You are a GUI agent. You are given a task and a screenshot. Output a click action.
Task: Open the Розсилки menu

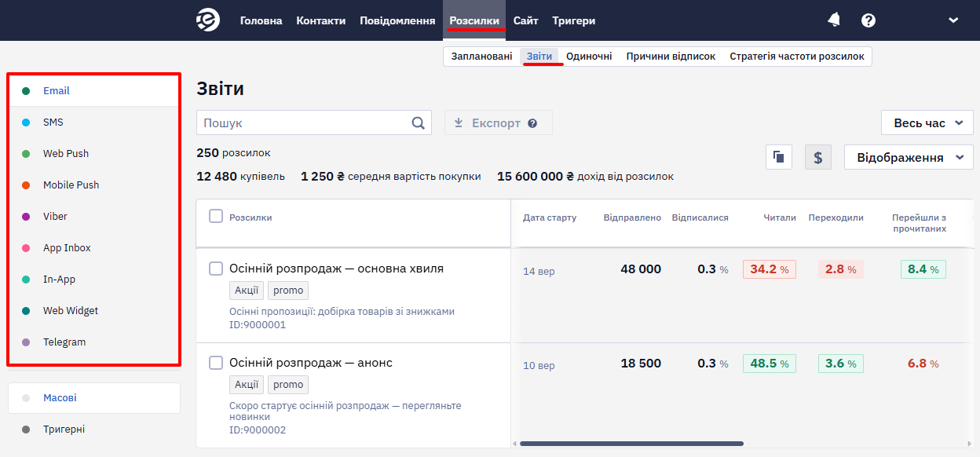(x=474, y=20)
